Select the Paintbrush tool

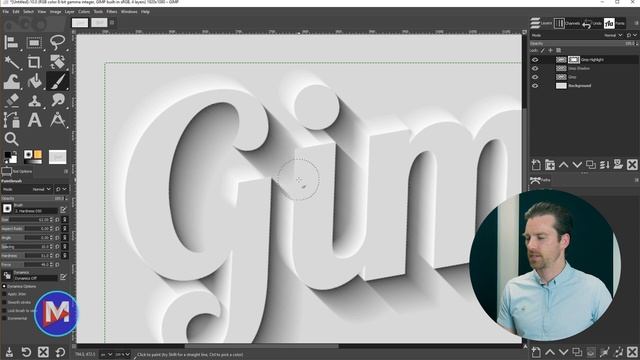point(58,81)
